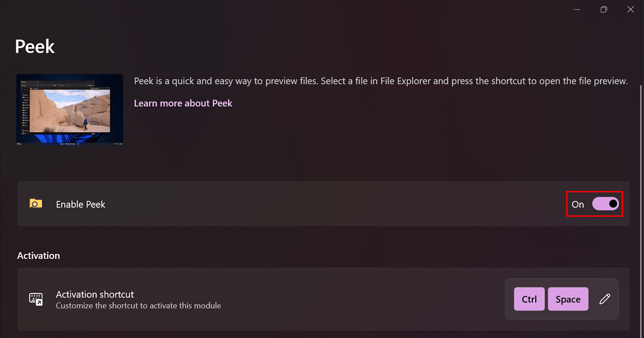The height and width of the screenshot is (338, 644).
Task: Turn off the Enable Peek toggle
Action: click(x=605, y=204)
